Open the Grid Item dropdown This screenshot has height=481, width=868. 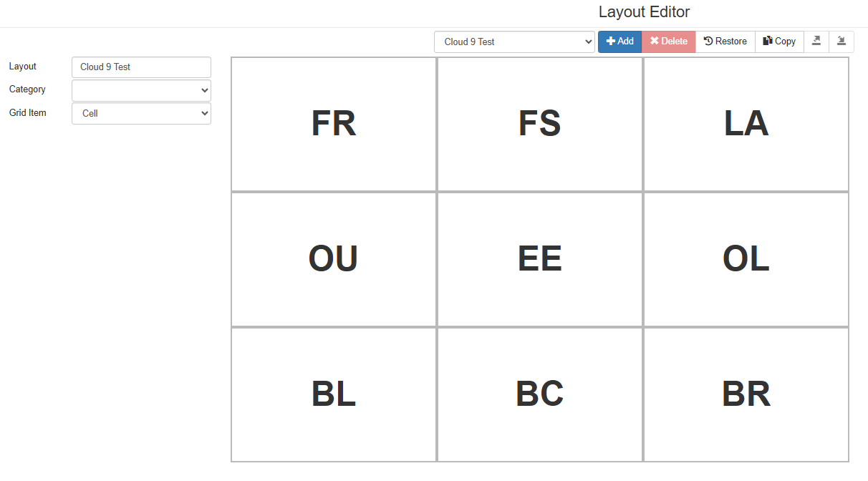[141, 113]
